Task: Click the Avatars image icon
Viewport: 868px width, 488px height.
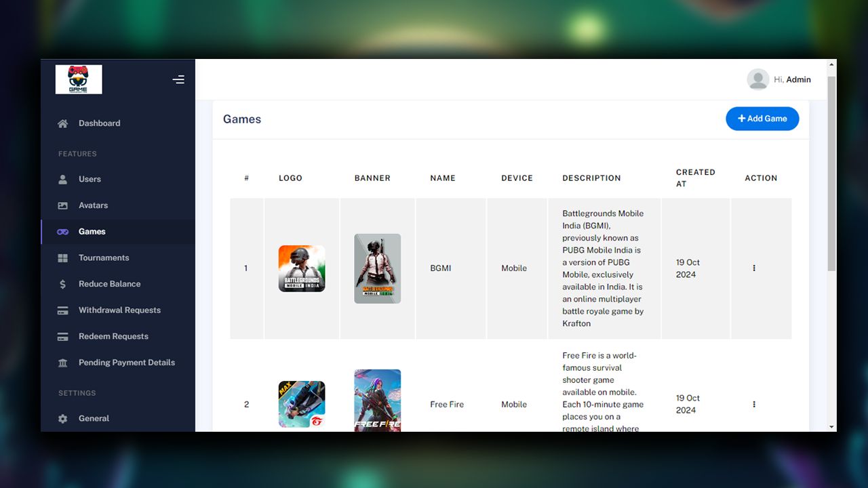Action: (x=63, y=205)
